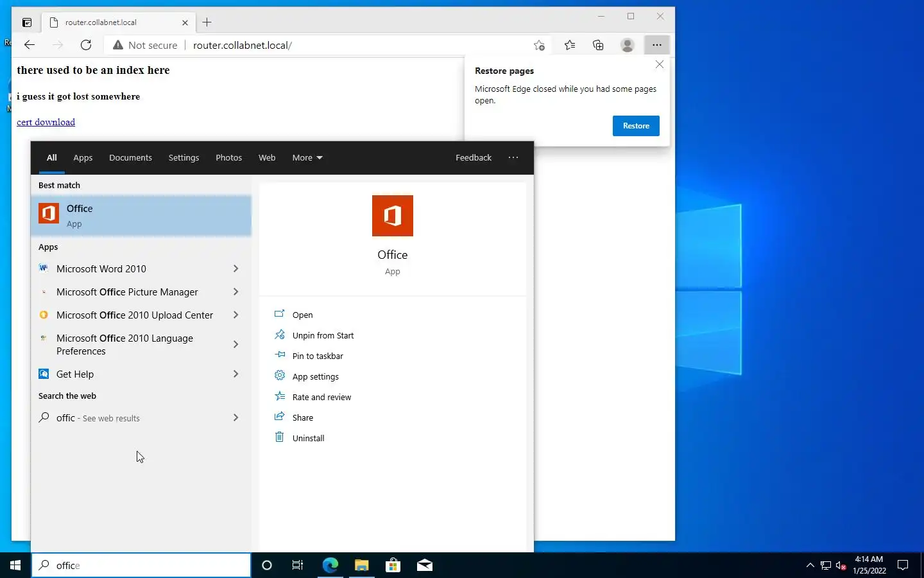924x578 pixels.
Task: Open a new Edge tab
Action: click(x=207, y=22)
